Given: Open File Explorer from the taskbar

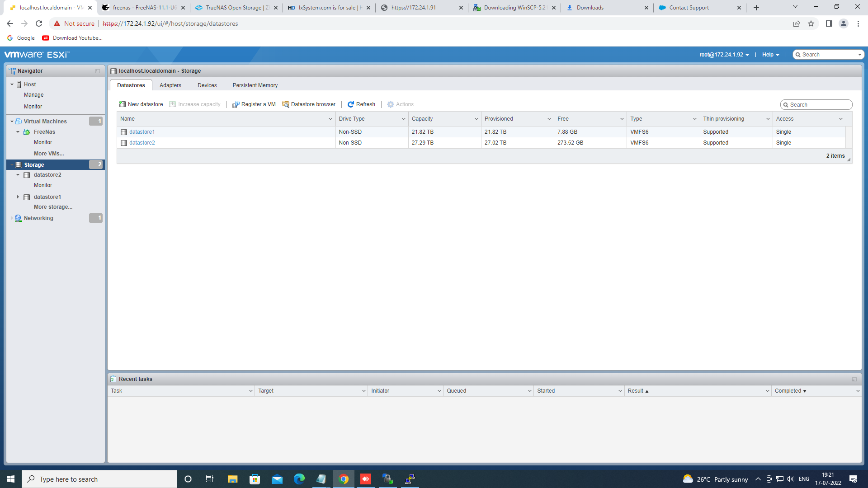Looking at the screenshot, I should tap(232, 479).
